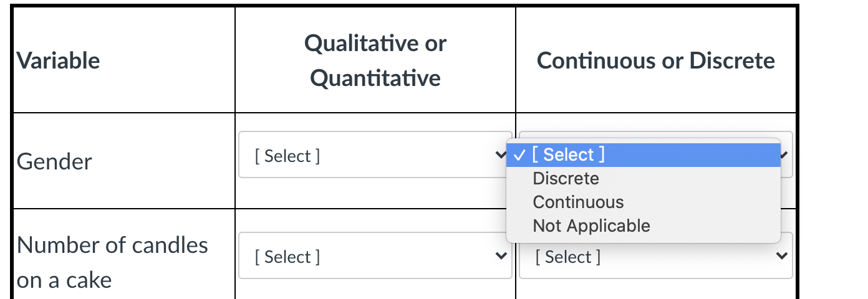Click the chevron on candles row continuous/discrete dropdown
This screenshot has width=868, height=299.
click(x=782, y=256)
